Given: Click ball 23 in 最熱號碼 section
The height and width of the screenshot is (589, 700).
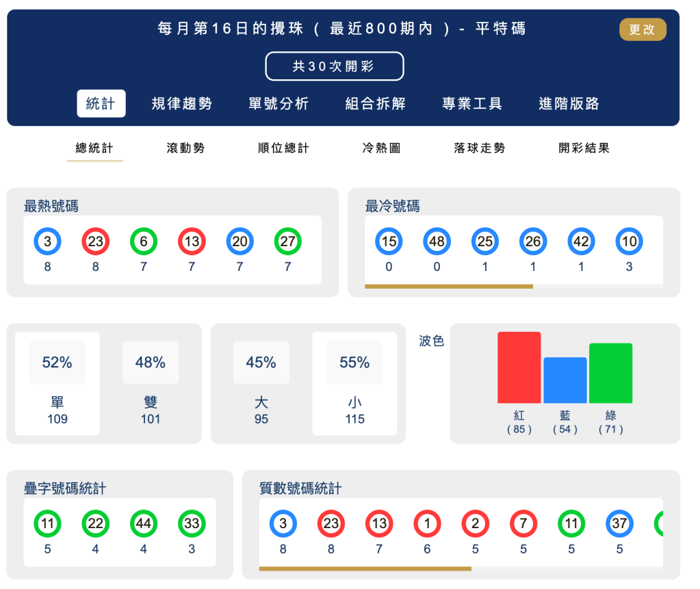Looking at the screenshot, I should 95,241.
